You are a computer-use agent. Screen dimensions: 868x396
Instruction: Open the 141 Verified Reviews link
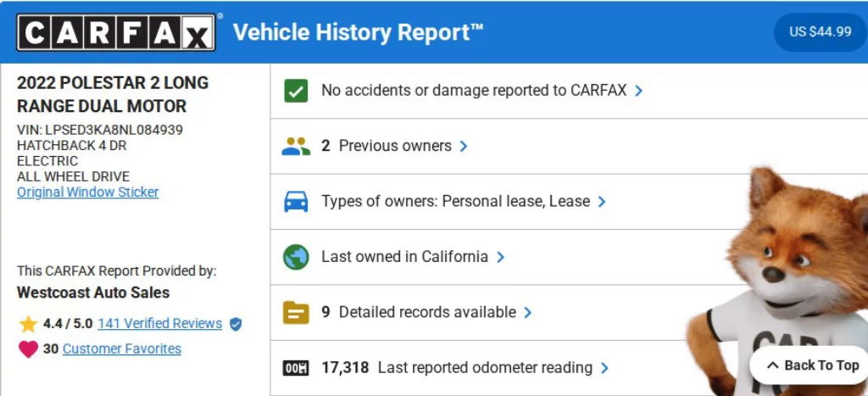159,324
